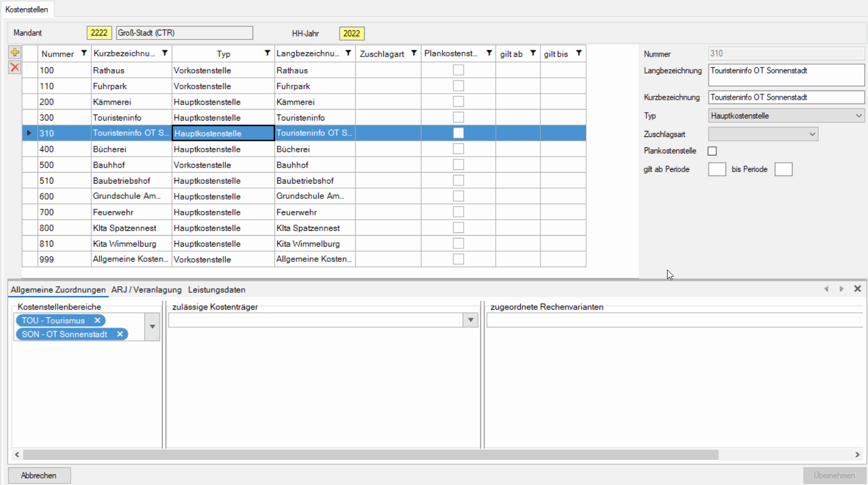The width and height of the screenshot is (868, 485).
Task: Click the yellow plus add-row icon
Action: click(x=15, y=53)
